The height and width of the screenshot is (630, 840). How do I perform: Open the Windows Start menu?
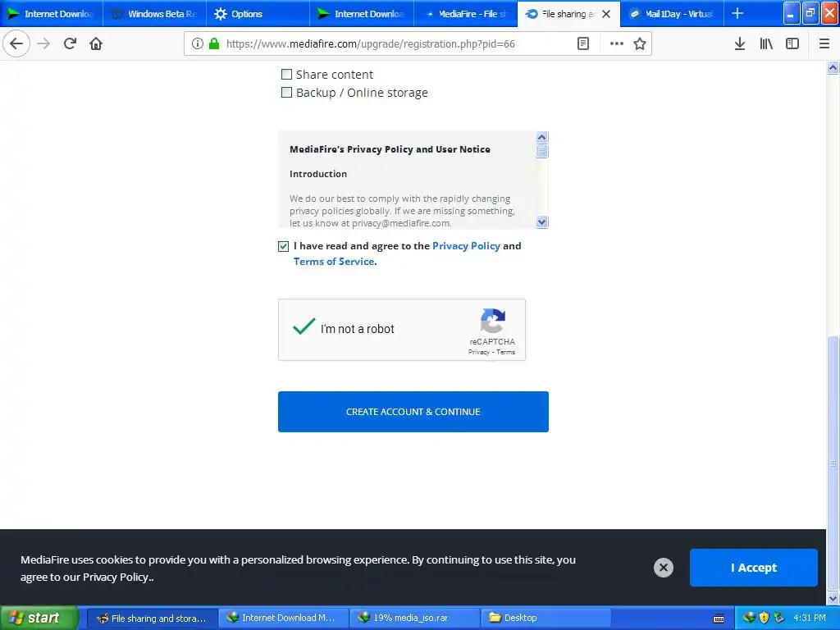coord(39,618)
